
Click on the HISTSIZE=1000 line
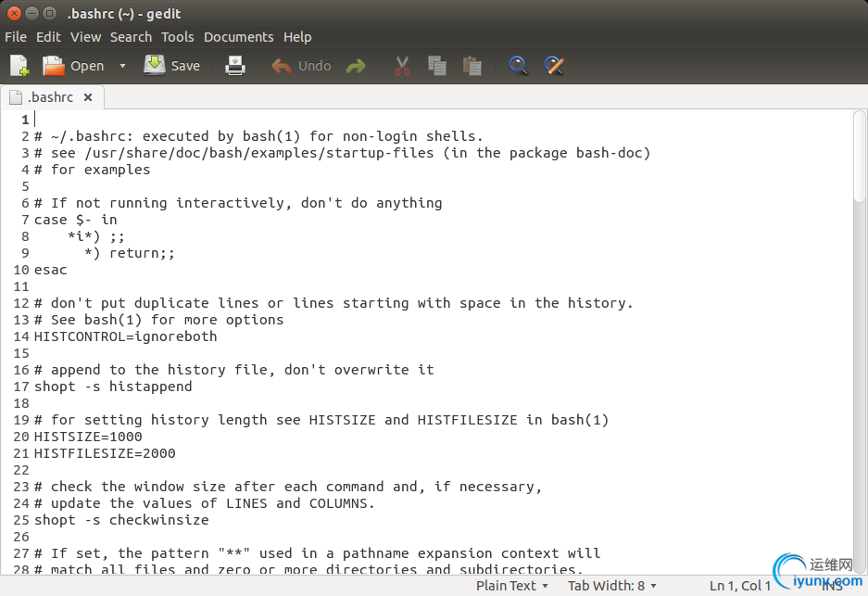(x=88, y=437)
